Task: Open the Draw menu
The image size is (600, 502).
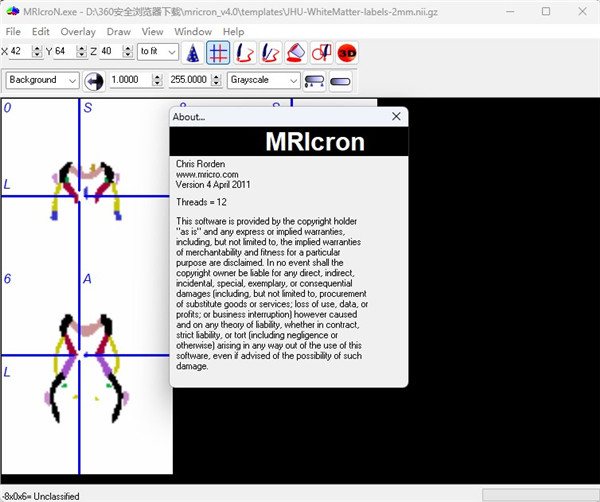Action: [x=119, y=31]
